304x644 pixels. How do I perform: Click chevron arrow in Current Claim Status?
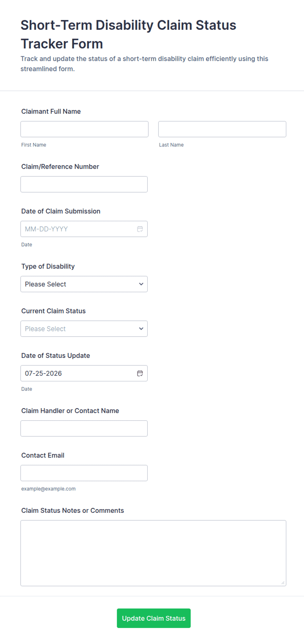point(141,329)
